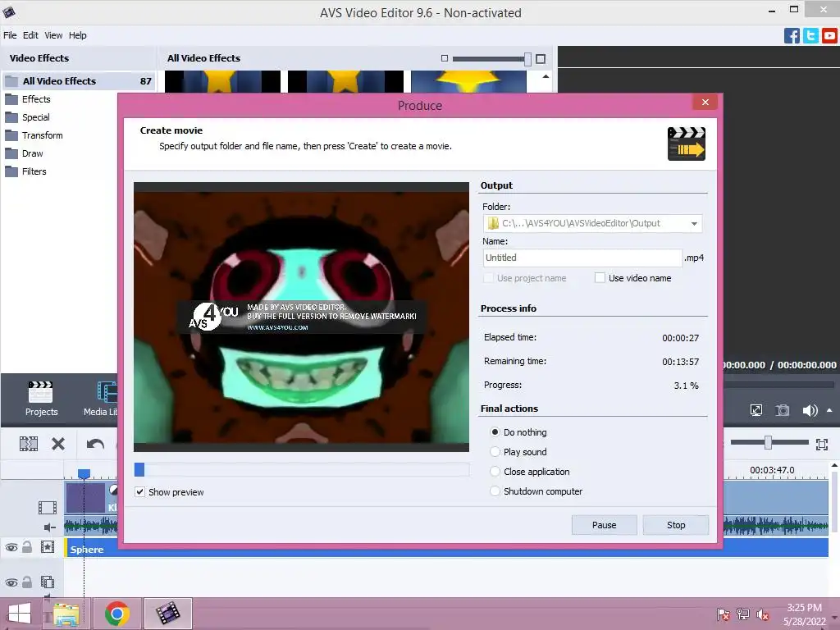Open the Help menu

[x=78, y=35]
